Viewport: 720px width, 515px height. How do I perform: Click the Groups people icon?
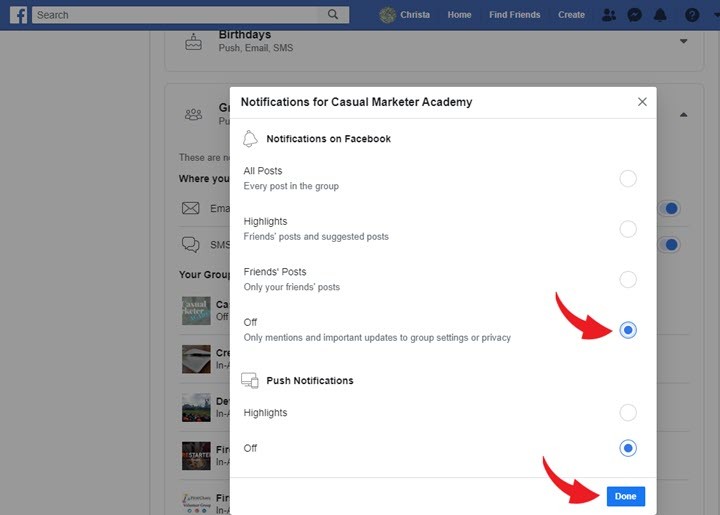click(193, 114)
